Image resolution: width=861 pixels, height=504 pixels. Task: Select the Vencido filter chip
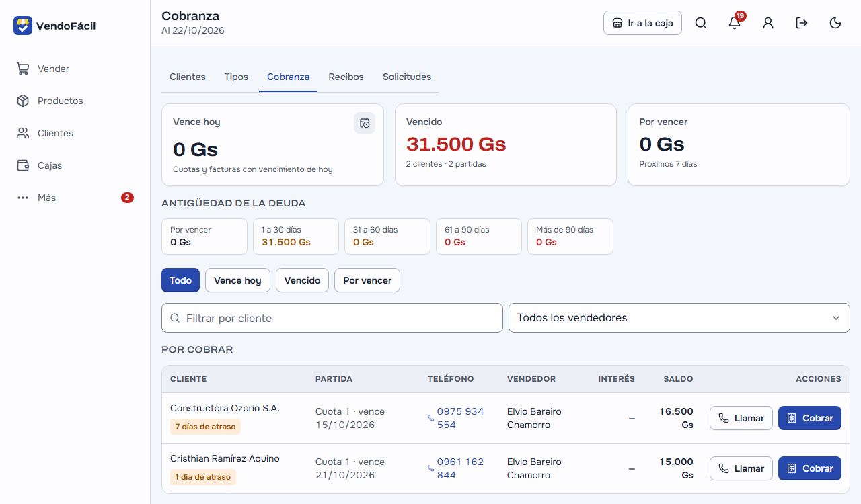(x=302, y=280)
